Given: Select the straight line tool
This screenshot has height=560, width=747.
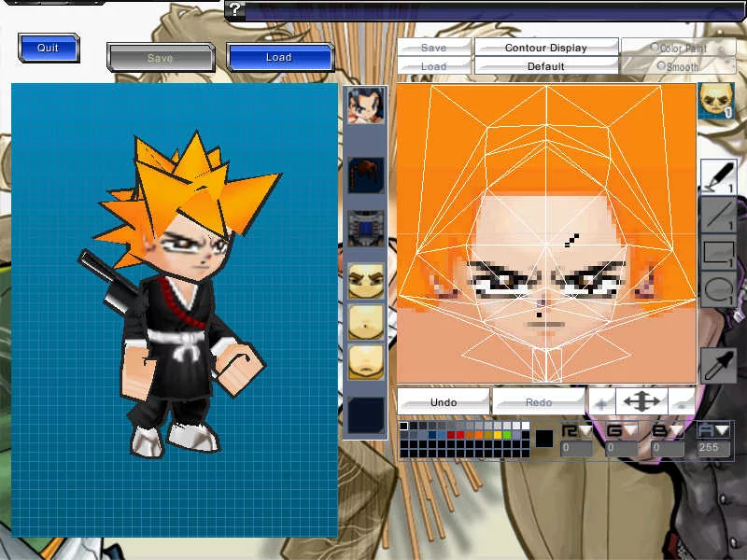Looking at the screenshot, I should [x=718, y=215].
